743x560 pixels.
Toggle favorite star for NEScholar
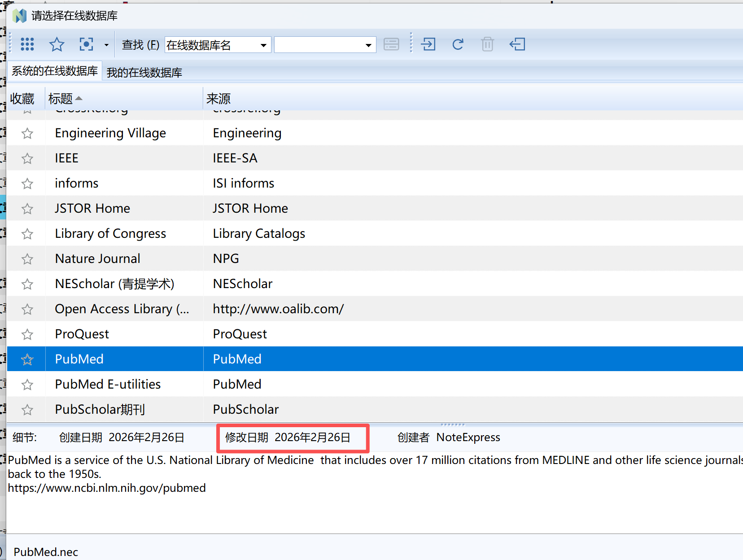(27, 284)
